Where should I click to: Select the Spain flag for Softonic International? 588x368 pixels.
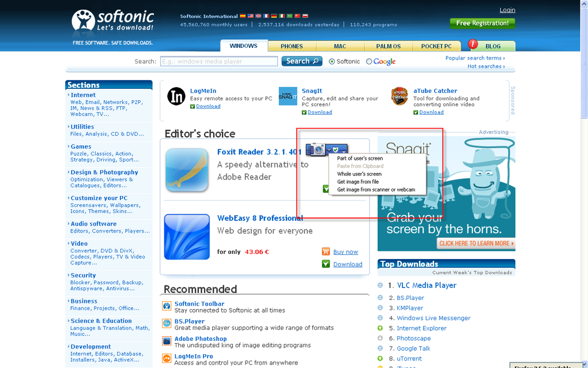pyautogui.click(x=243, y=16)
